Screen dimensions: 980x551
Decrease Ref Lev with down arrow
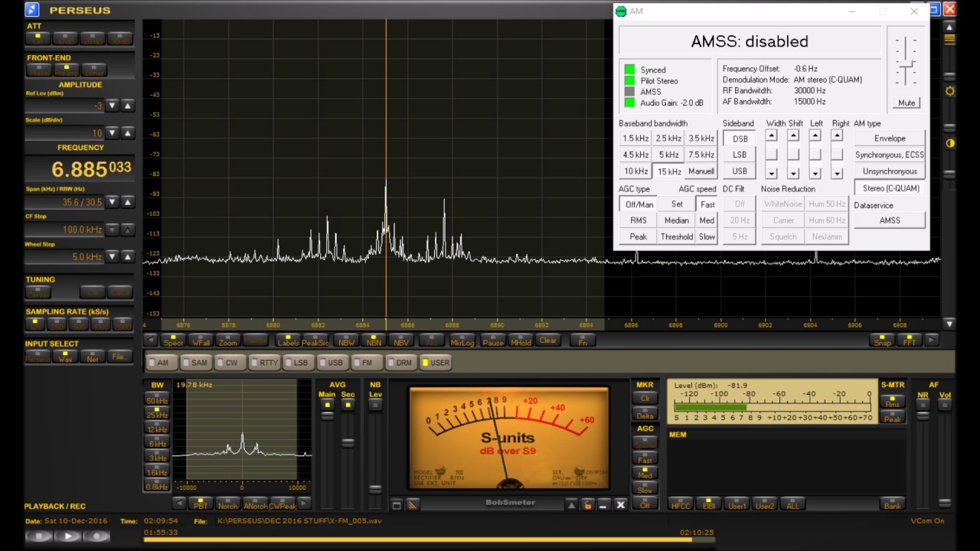coord(112,106)
